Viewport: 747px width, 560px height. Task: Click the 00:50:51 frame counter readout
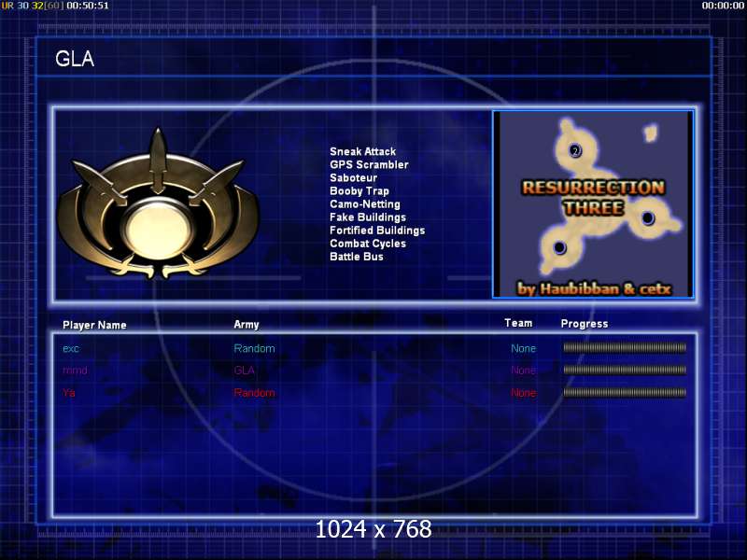87,6
